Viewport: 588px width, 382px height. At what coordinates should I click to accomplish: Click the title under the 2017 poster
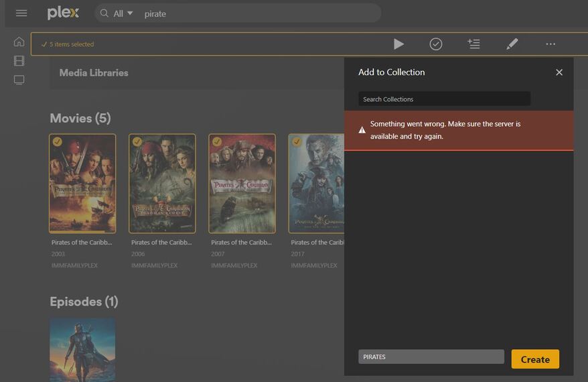[x=317, y=243]
